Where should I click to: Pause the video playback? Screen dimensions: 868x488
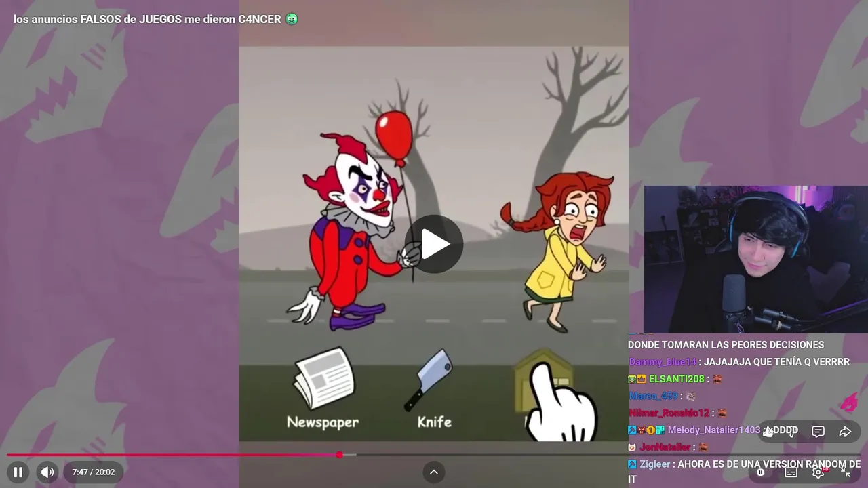coord(18,472)
